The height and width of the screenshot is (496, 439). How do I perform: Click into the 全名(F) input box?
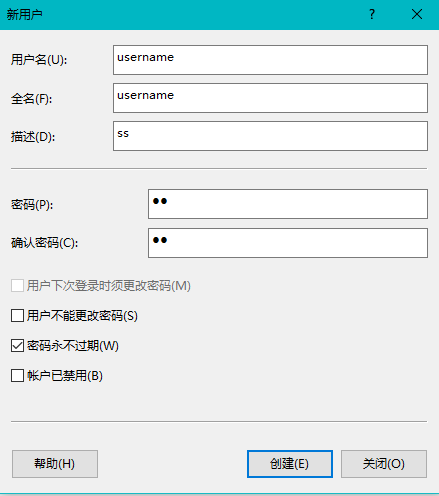pos(270,98)
